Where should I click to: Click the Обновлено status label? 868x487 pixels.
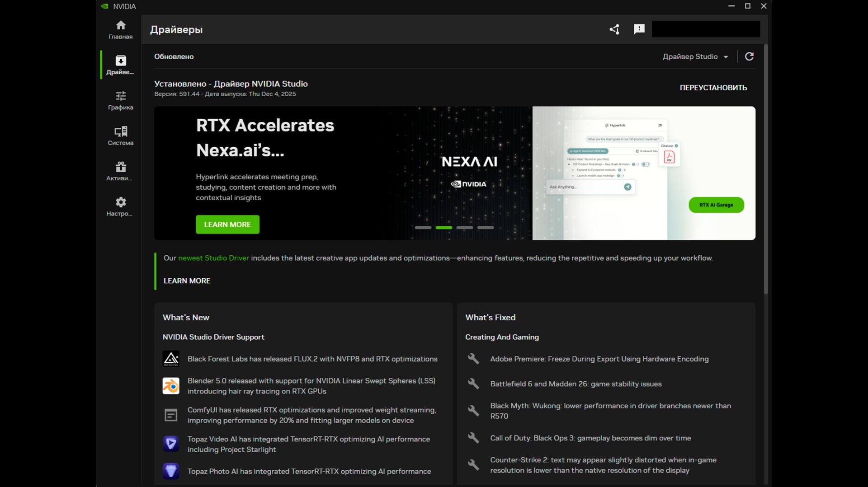pyautogui.click(x=174, y=56)
